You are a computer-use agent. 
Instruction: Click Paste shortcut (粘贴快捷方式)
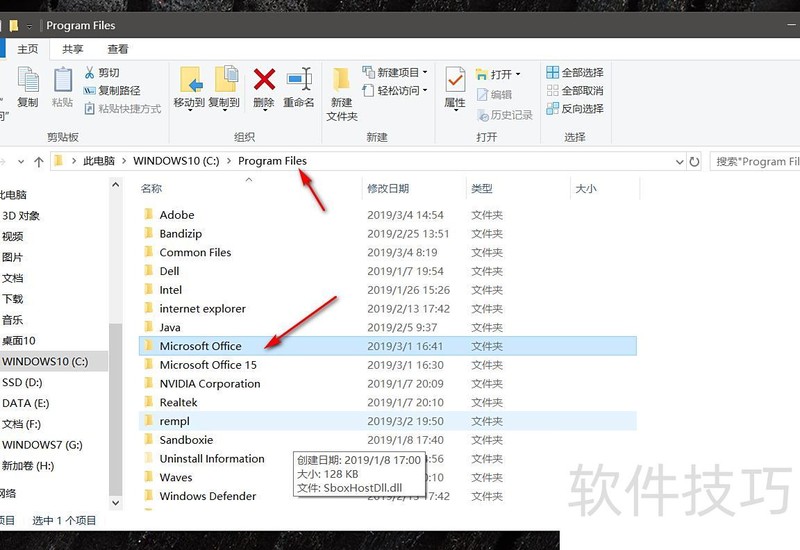point(122,109)
